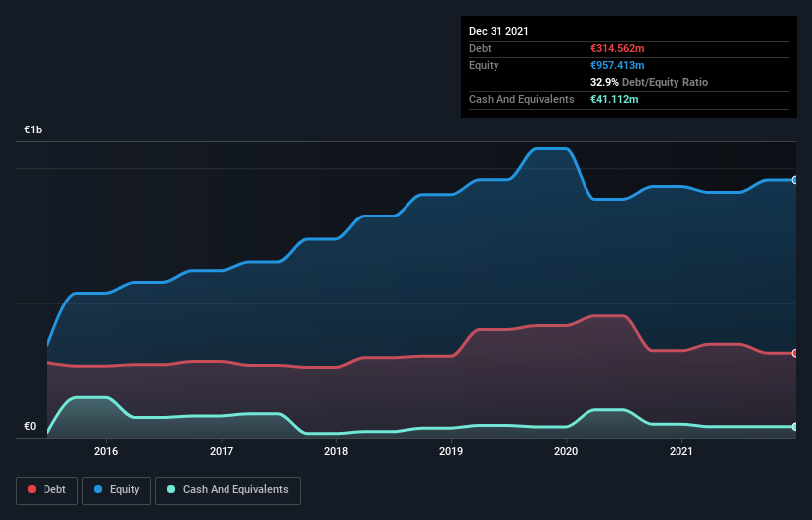Click the €0 y-axis label
Screen dimensions: 812x520
pyautogui.click(x=30, y=426)
